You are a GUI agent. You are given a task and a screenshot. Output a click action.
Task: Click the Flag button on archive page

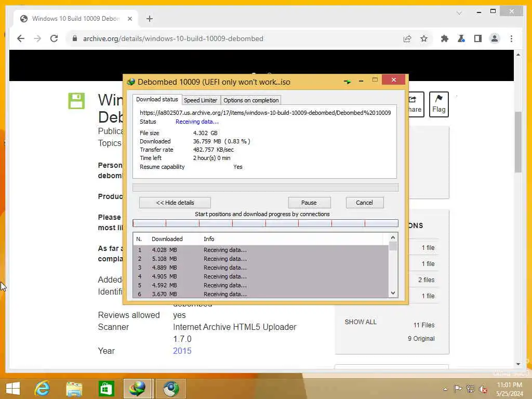(438, 104)
